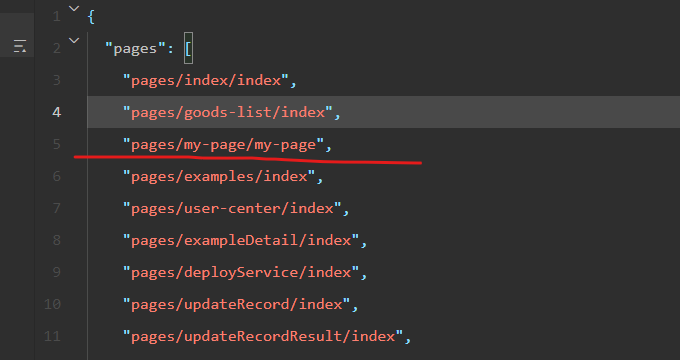Image resolution: width=680 pixels, height=360 pixels.
Task: Click the opening bracket after "pages":
Action: [x=188, y=48]
